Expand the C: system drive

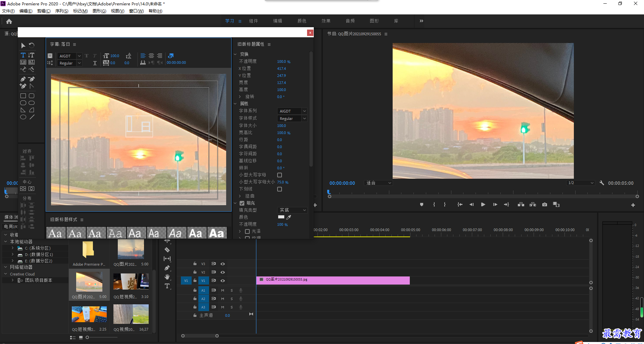[12, 248]
